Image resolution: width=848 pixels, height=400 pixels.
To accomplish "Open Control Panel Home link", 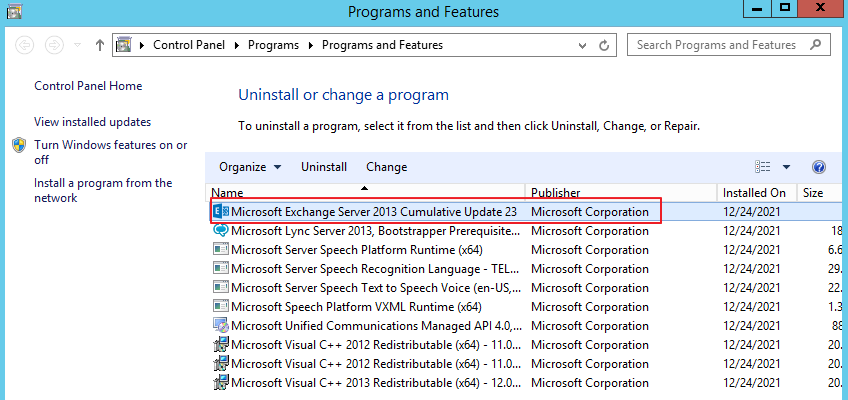I will (x=88, y=86).
